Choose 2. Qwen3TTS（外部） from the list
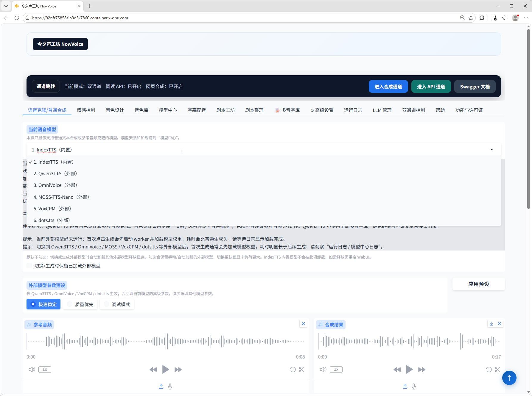The width and height of the screenshot is (532, 396). [x=264, y=173]
